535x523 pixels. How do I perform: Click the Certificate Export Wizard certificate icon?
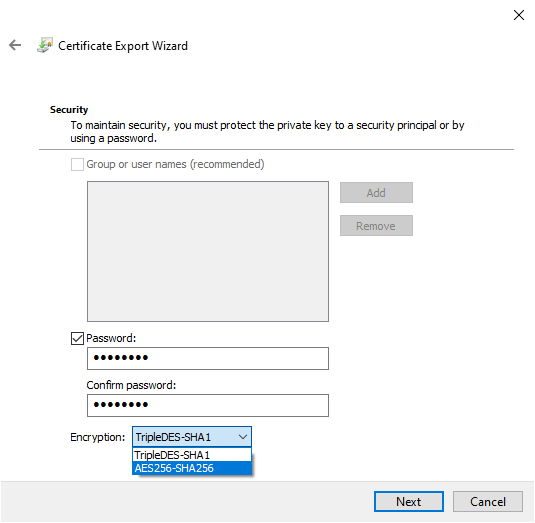(45, 45)
